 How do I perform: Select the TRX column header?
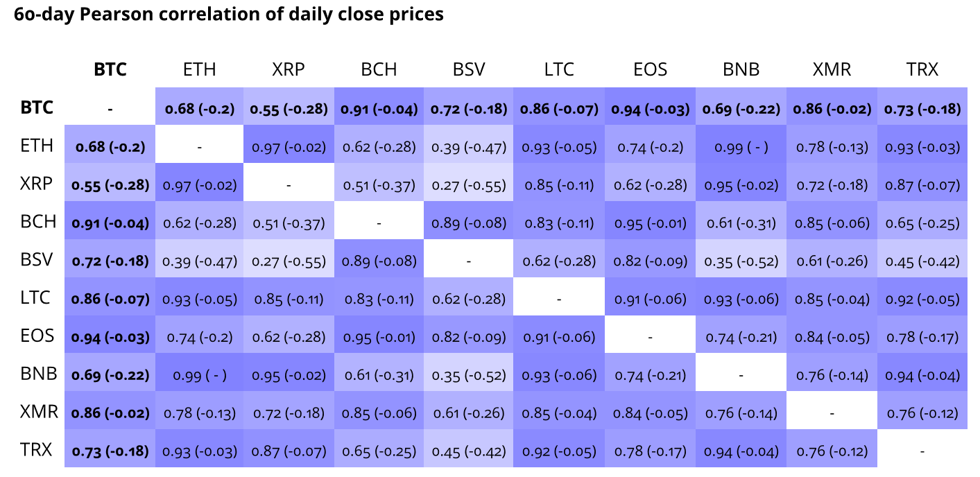(x=922, y=69)
